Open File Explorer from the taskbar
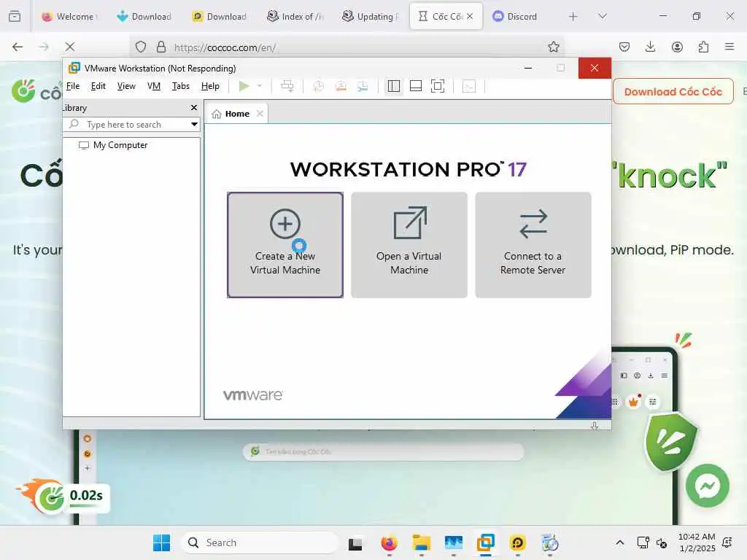This screenshot has width=747, height=560. tap(421, 542)
